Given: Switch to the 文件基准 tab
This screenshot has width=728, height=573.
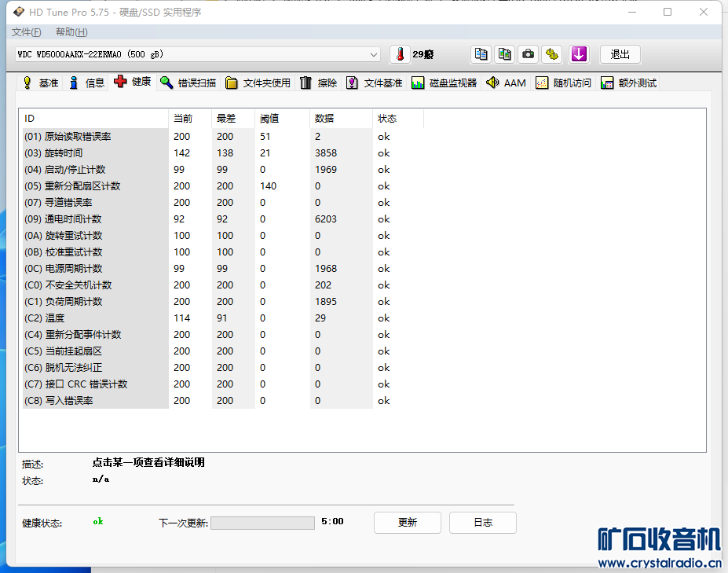Looking at the screenshot, I should [x=375, y=83].
